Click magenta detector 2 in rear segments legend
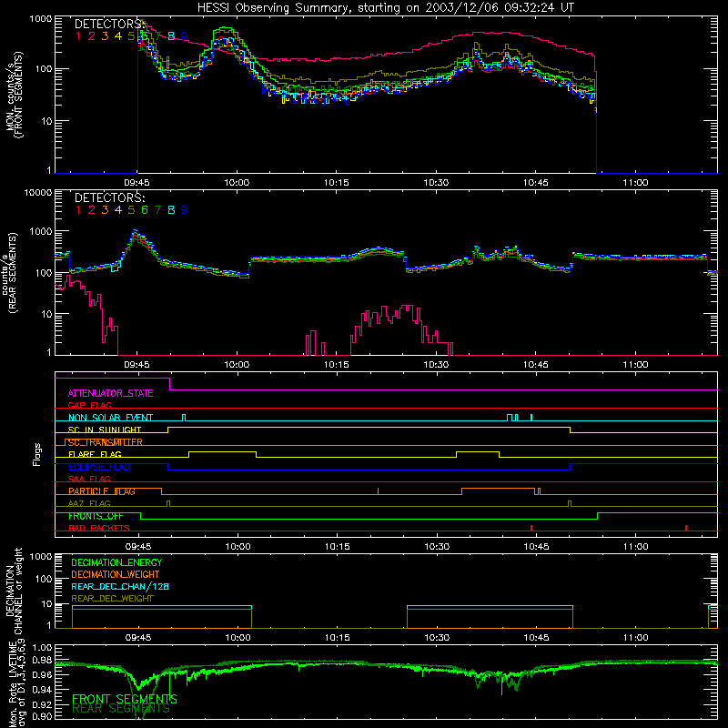The height and width of the screenshot is (728, 728). tap(92, 210)
